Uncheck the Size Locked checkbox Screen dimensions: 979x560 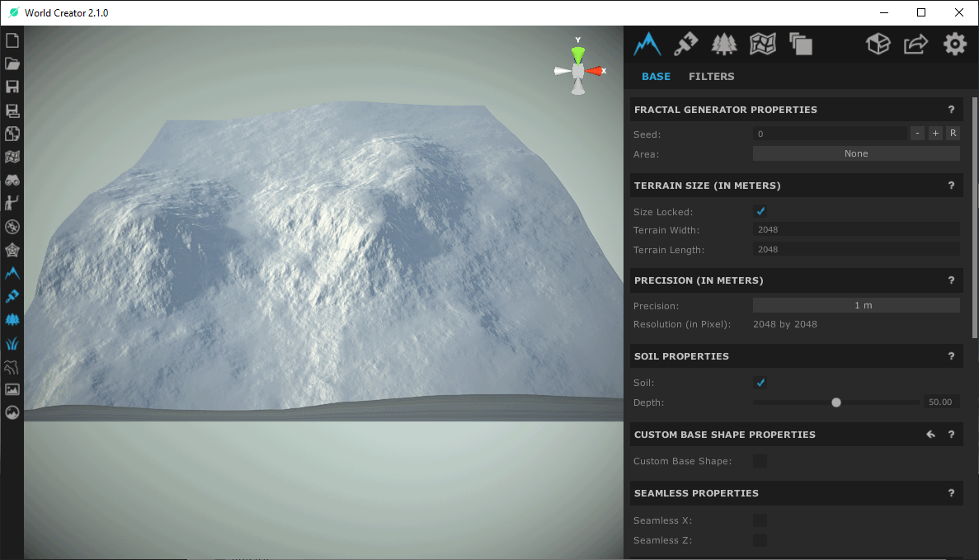(x=760, y=211)
